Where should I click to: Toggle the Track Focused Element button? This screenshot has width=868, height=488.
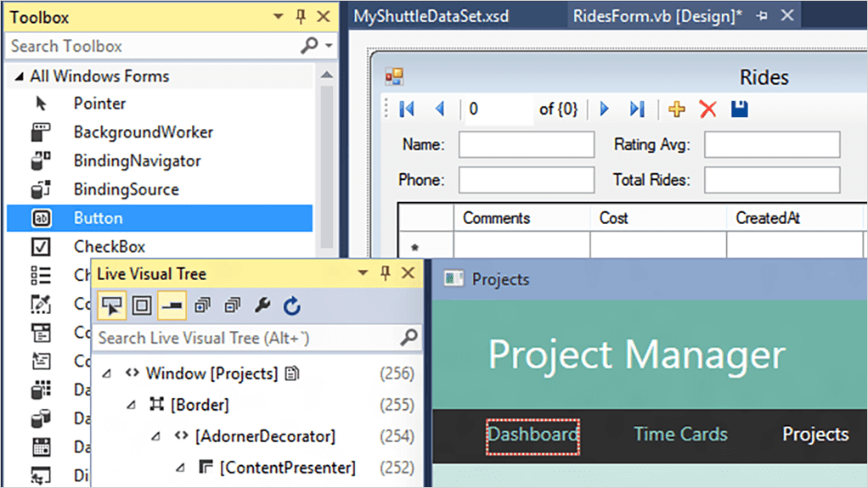tap(172, 306)
